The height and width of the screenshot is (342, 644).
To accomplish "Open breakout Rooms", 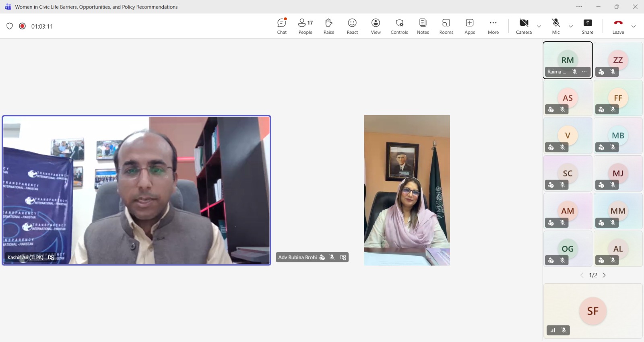I will pos(446,26).
